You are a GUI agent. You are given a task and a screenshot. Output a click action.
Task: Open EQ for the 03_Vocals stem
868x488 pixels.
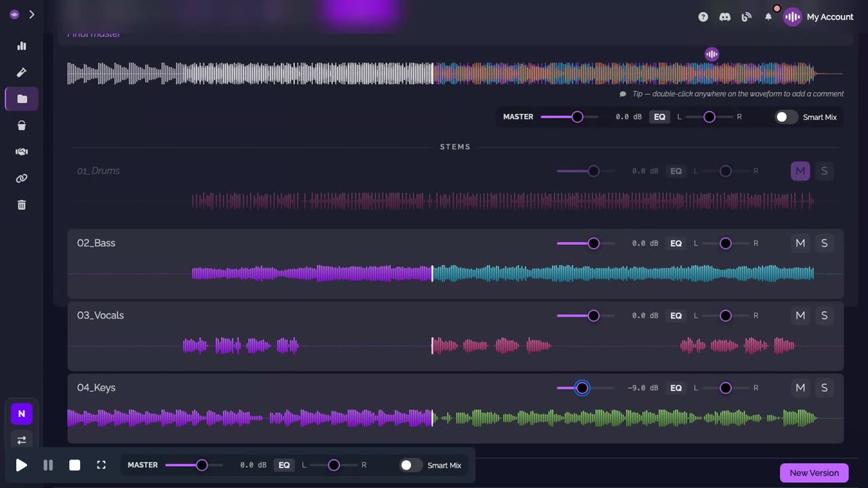[676, 316]
